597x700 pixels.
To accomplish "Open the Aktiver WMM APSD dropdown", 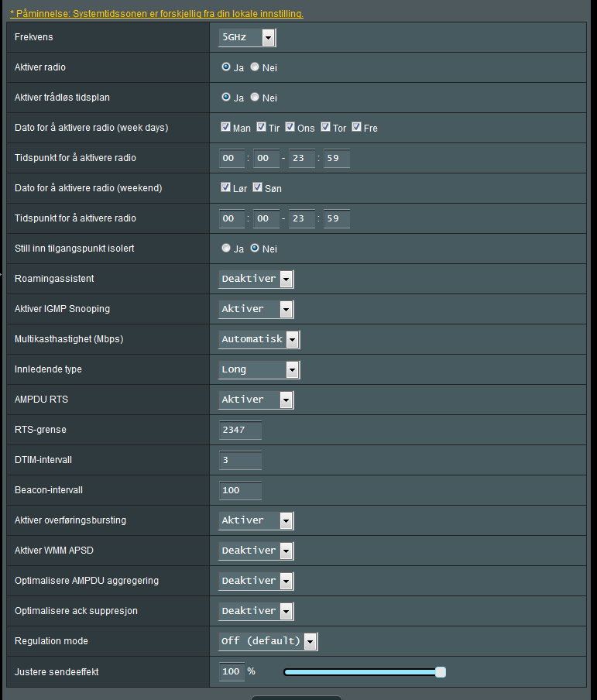I will point(256,551).
